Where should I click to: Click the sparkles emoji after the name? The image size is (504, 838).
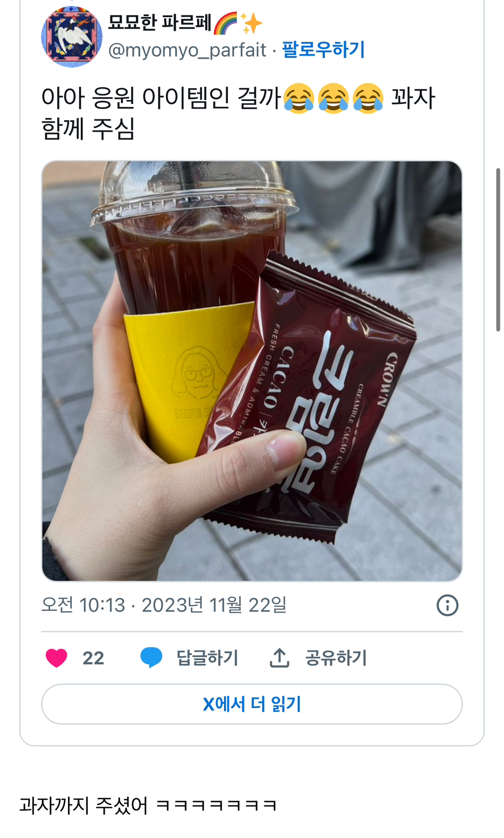click(251, 23)
